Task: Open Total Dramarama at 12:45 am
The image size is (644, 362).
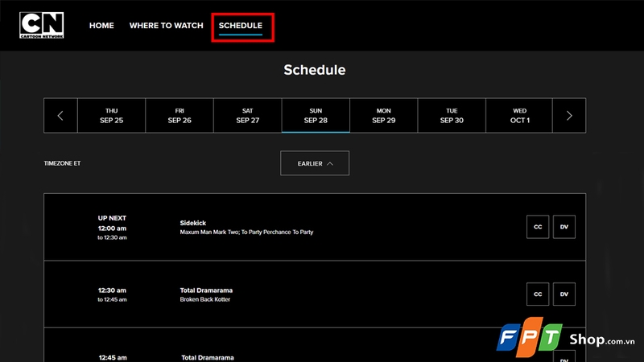Action: [x=208, y=357]
